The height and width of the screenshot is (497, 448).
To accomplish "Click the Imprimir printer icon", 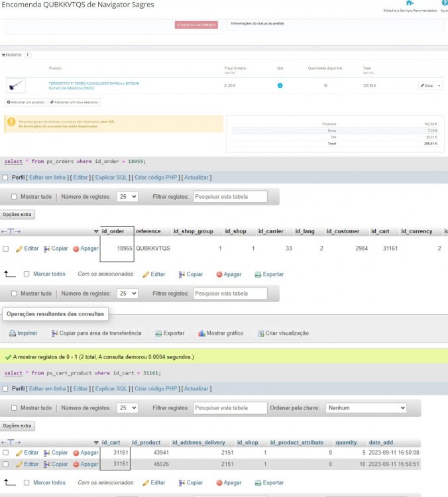I will [x=13, y=333].
